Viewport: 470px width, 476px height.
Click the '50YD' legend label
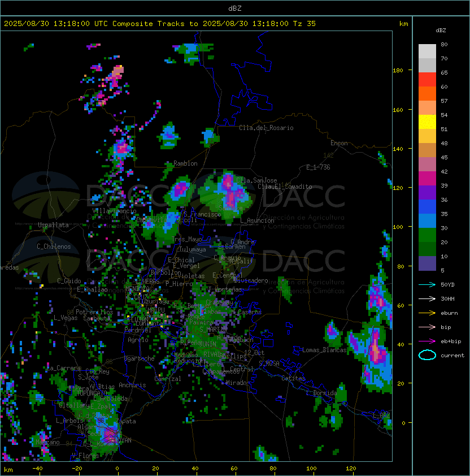447,285
